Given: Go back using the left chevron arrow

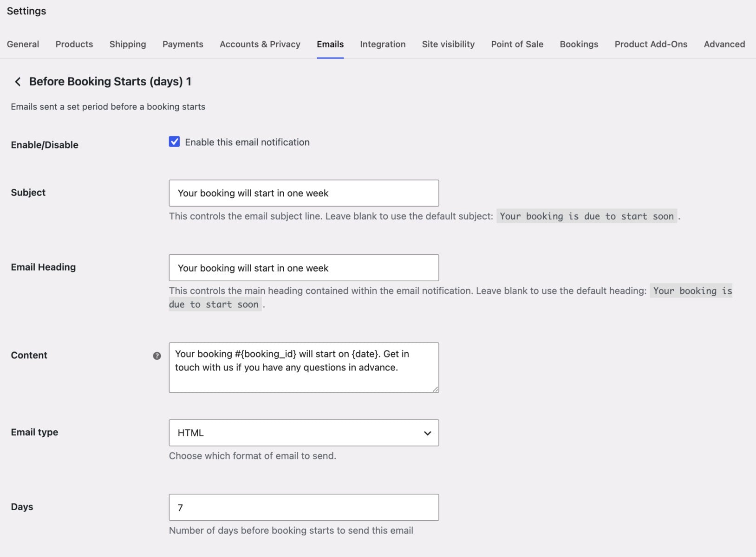Looking at the screenshot, I should [18, 82].
